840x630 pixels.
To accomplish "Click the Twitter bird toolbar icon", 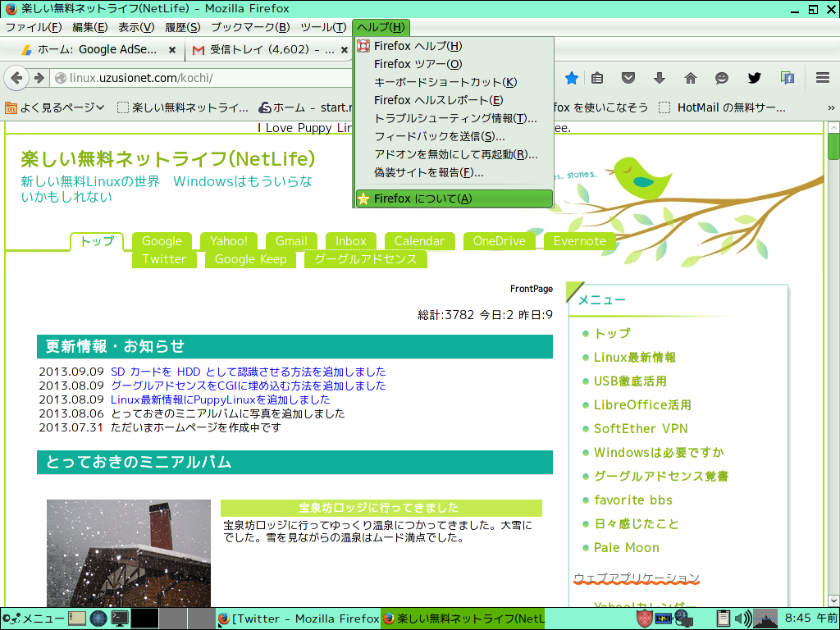I will point(755,78).
